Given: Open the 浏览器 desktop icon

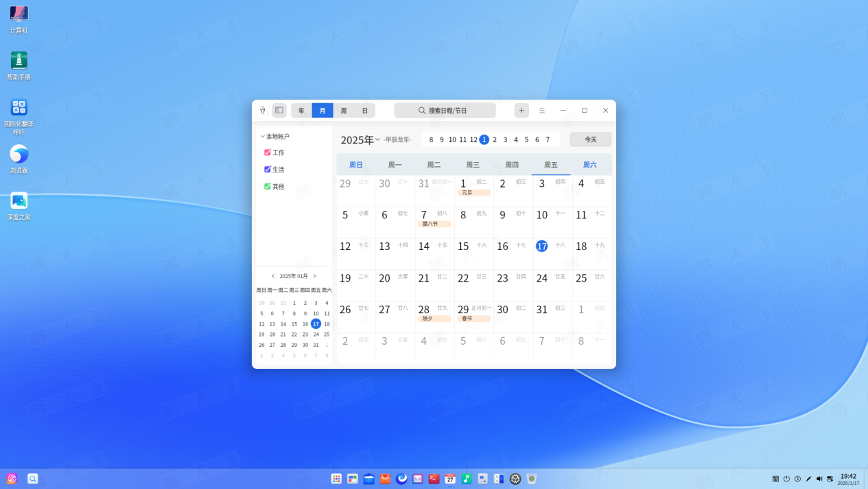Looking at the screenshot, I should point(19,159).
